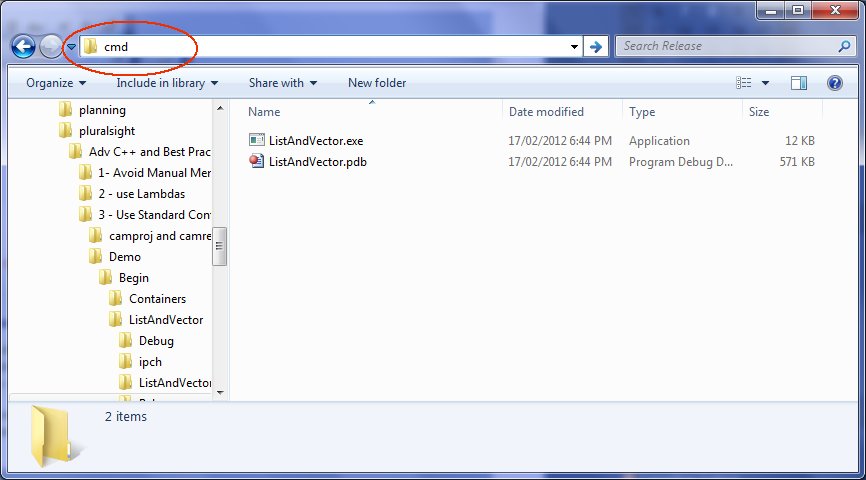Sort by the Type column header
The width and height of the screenshot is (866, 480).
[x=642, y=112]
